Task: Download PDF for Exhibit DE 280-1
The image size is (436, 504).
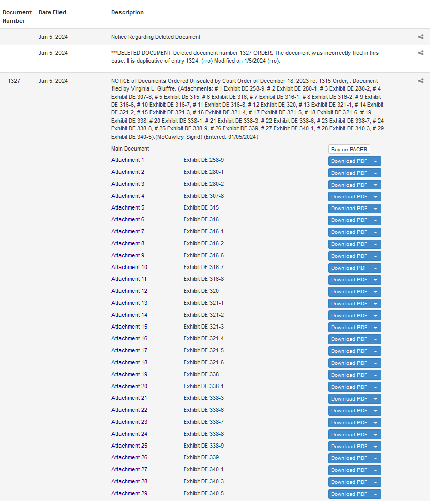Action: [349, 173]
